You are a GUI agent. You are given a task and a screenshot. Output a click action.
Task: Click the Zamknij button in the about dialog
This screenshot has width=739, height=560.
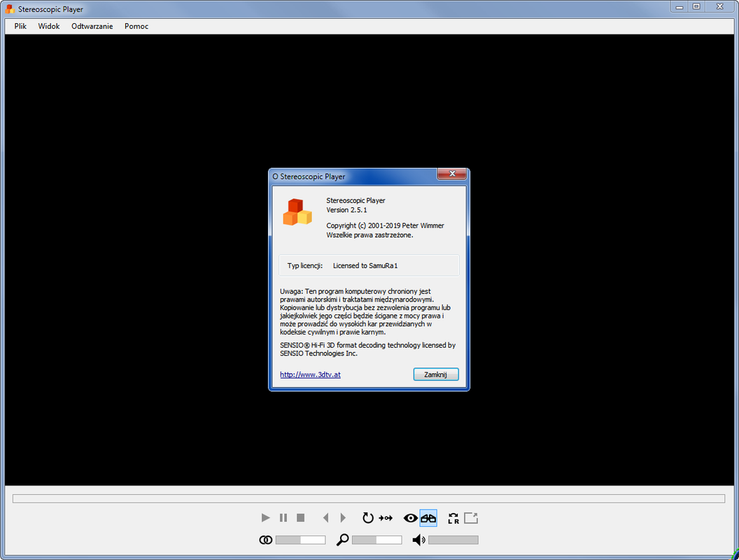pos(436,374)
